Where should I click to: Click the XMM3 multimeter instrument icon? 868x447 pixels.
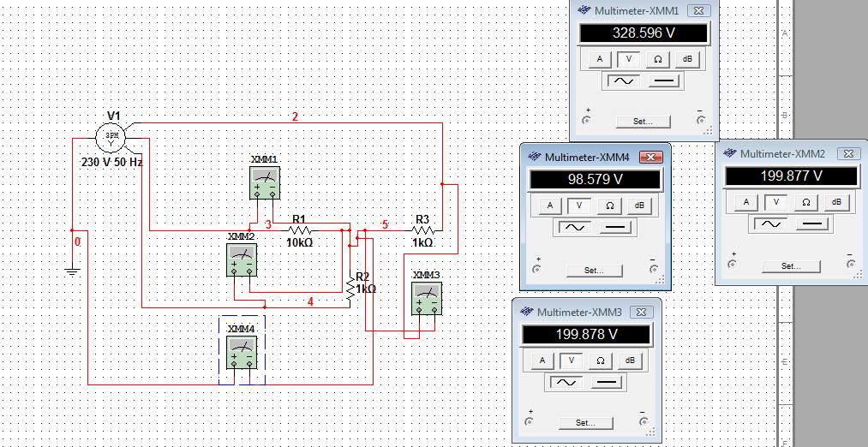(x=426, y=299)
